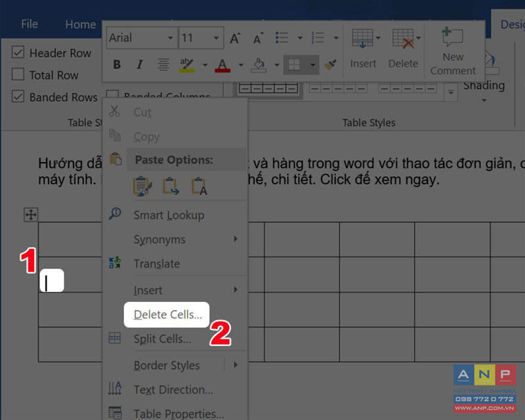Viewport: 525px width, 420px height.
Task: Click the Insert table icon
Action: 363,39
